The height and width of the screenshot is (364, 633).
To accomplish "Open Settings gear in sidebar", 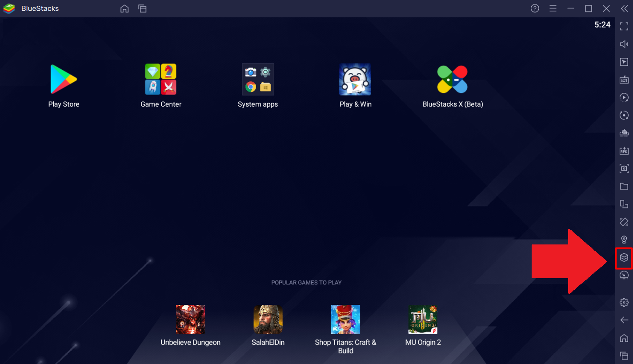I will 624,302.
